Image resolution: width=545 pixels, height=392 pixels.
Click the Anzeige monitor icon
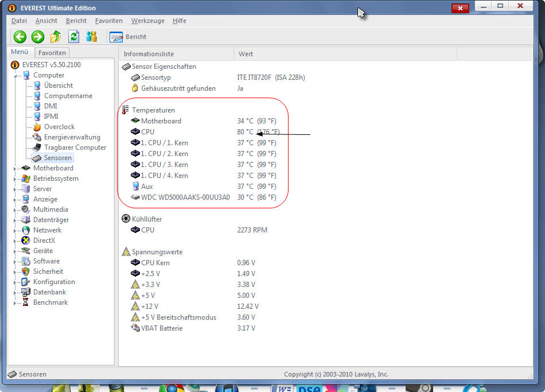[x=26, y=199]
